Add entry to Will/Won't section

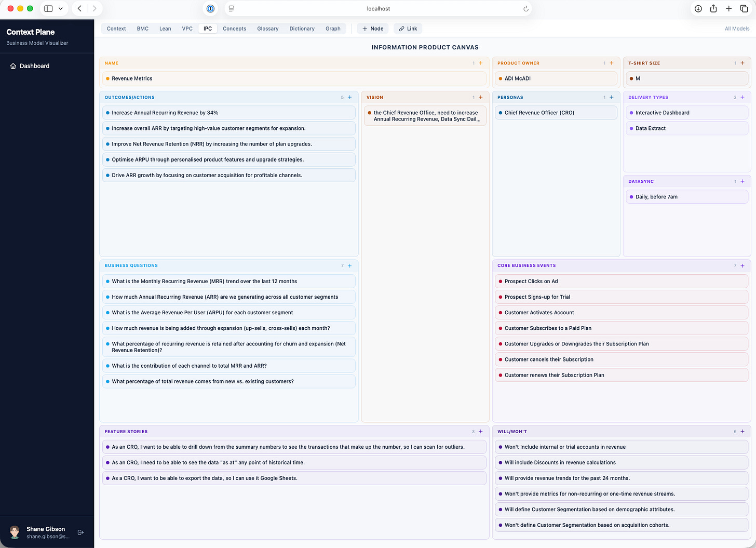[743, 432]
